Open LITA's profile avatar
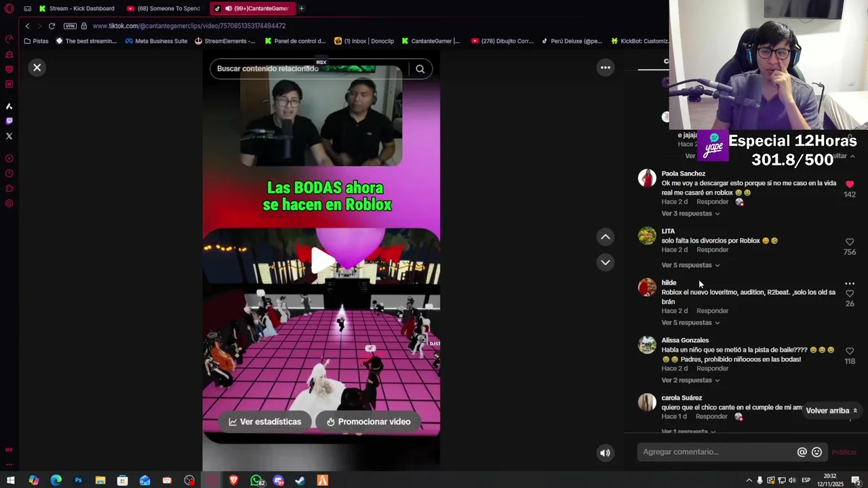This screenshot has height=488, width=868. 647,236
